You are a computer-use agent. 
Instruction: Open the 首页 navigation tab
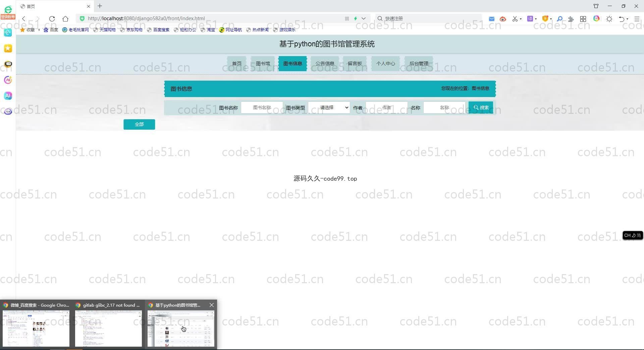(x=237, y=63)
